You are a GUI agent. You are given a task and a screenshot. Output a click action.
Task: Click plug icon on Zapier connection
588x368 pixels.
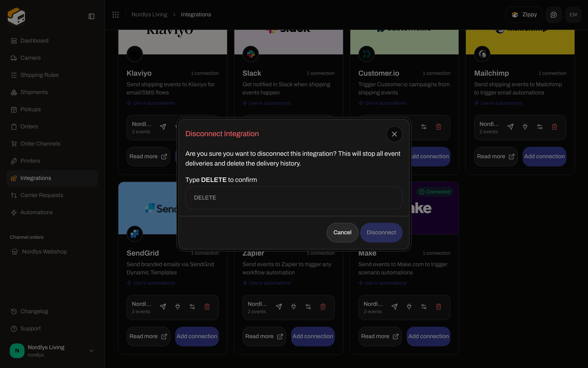click(x=293, y=307)
